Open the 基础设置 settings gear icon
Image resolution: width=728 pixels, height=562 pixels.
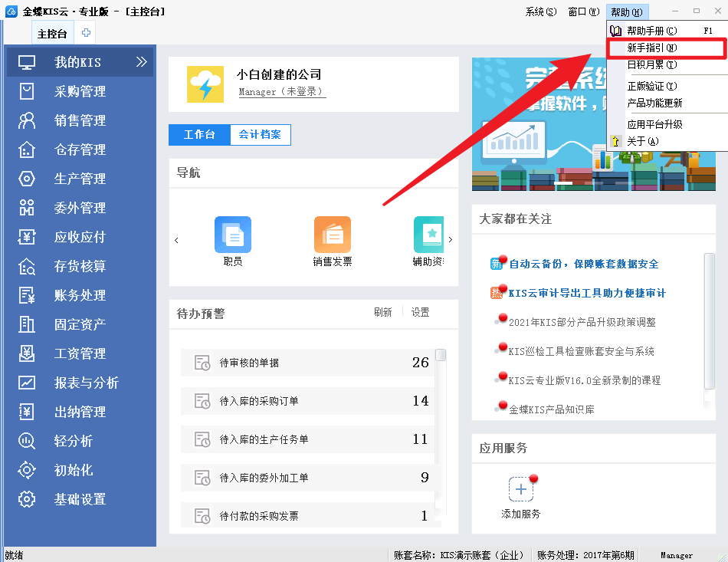(x=27, y=499)
